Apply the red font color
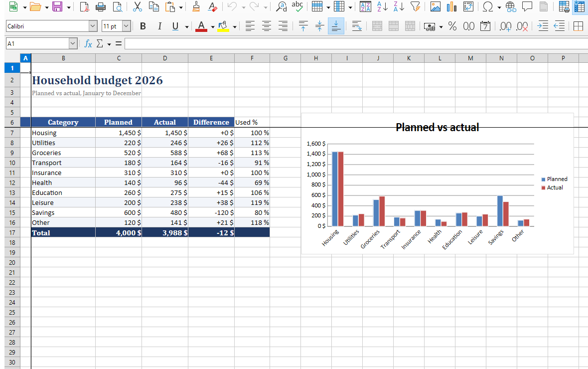The height and width of the screenshot is (369, 588). pyautogui.click(x=201, y=26)
